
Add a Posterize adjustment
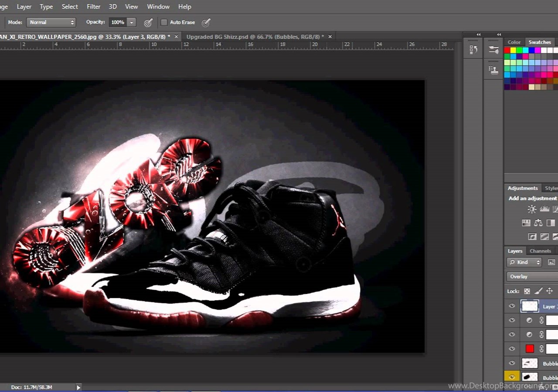544,237
